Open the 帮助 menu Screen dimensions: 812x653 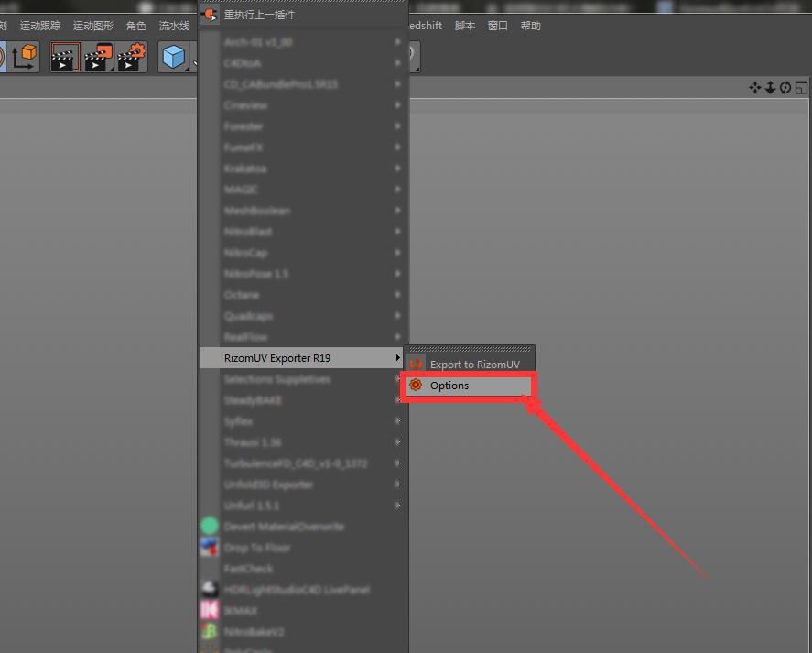[530, 26]
